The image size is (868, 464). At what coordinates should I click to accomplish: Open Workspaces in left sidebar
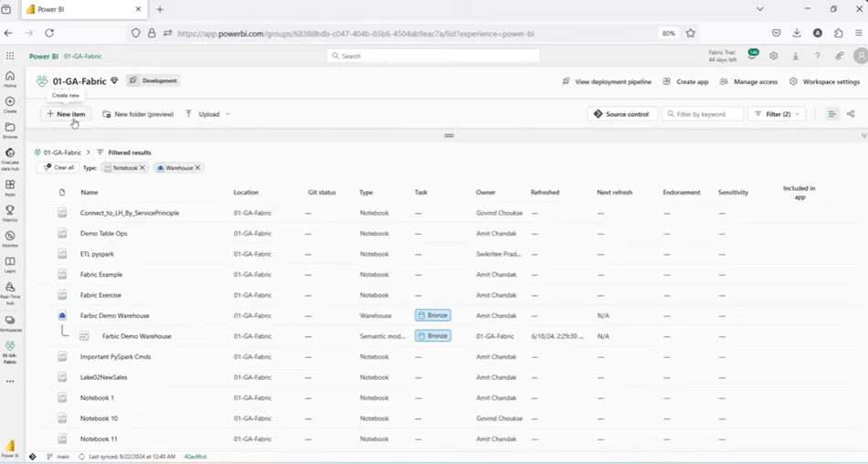point(10,323)
